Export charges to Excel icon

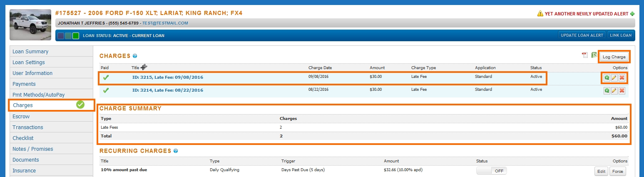click(594, 55)
